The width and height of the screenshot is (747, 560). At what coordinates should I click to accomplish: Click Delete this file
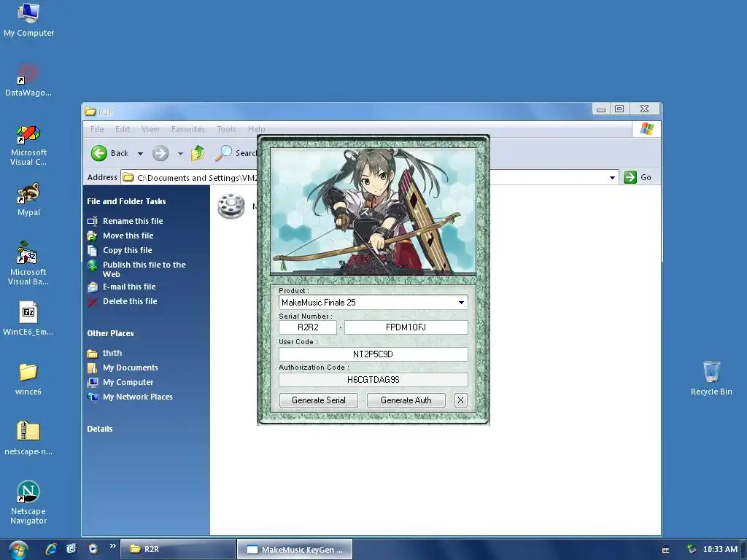[x=130, y=301]
